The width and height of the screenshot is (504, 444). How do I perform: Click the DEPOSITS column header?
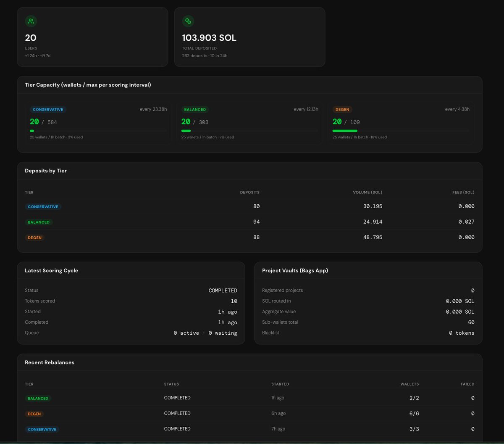pos(250,192)
